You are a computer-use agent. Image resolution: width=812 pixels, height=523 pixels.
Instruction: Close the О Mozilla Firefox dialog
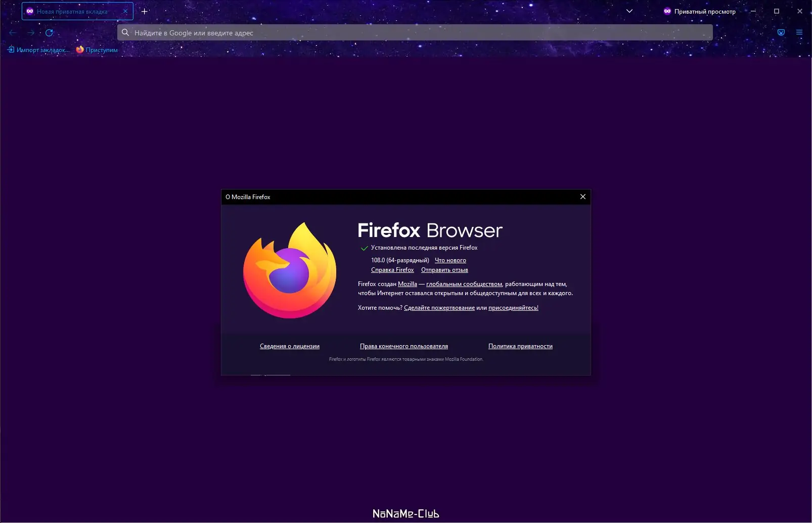583,197
